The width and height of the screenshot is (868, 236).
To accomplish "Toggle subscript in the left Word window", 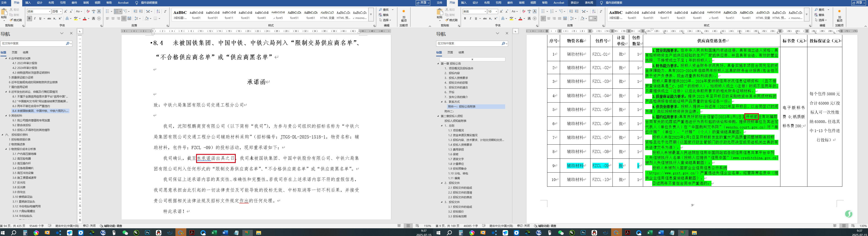I will [x=55, y=18].
